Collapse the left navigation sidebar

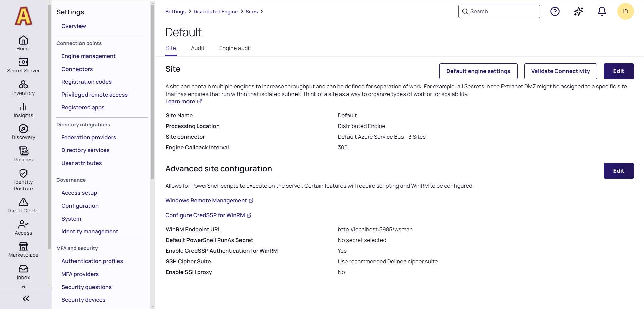point(26,298)
